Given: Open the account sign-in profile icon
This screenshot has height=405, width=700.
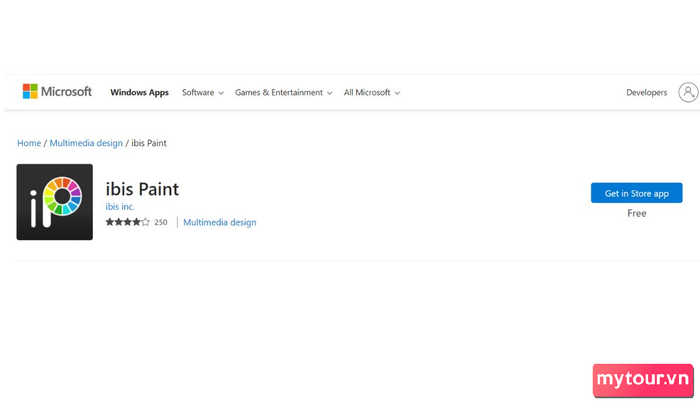Looking at the screenshot, I should (688, 92).
